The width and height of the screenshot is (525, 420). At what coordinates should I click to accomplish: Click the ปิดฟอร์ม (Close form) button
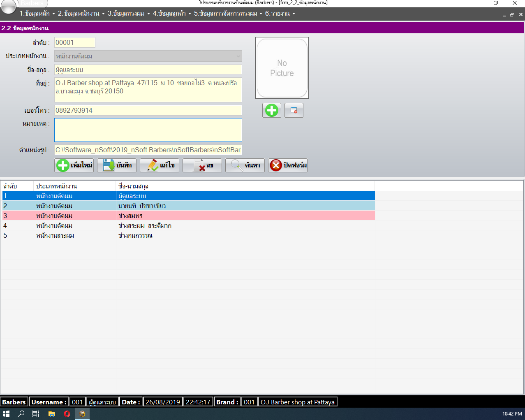pos(288,165)
